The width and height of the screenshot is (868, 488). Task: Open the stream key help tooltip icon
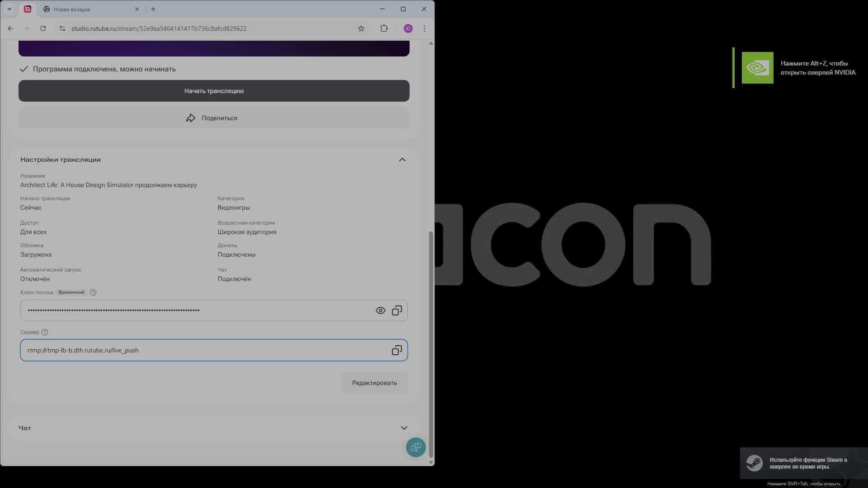click(93, 292)
